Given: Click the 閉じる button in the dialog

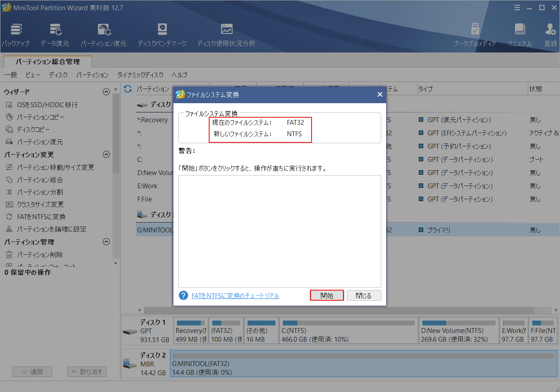Looking at the screenshot, I should 364,295.
